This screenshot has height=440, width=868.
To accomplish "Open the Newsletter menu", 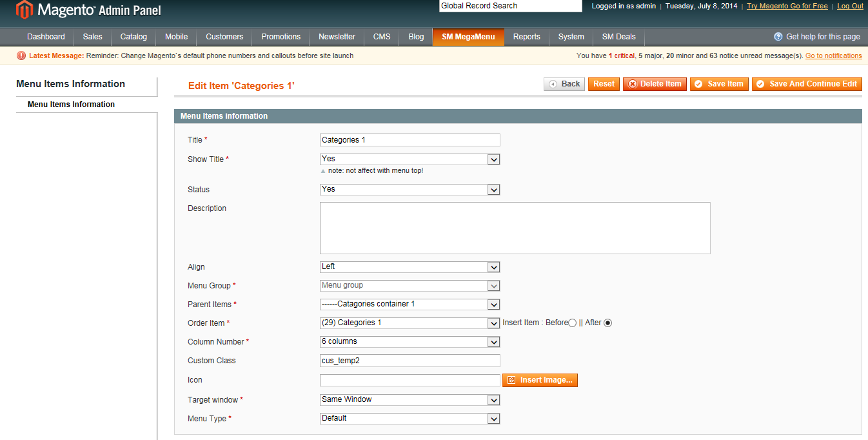I will tap(337, 37).
